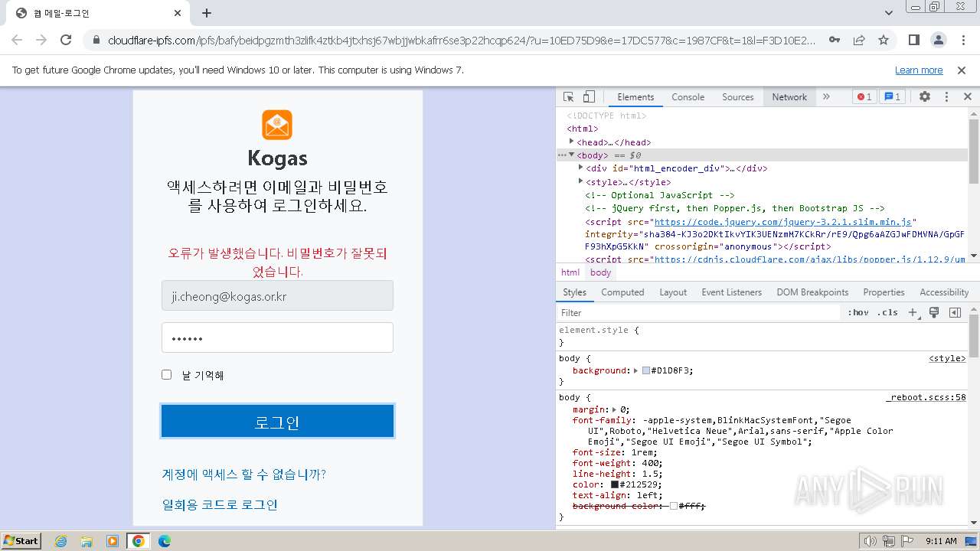Viewport: 980px width, 551px height.
Task: Open the Chrome three-dot menu
Action: (x=962, y=40)
